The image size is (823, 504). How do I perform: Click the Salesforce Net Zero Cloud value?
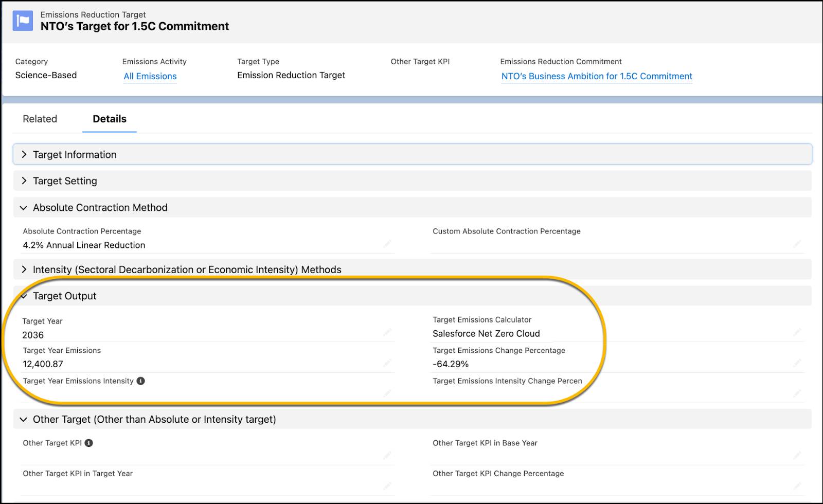point(486,334)
